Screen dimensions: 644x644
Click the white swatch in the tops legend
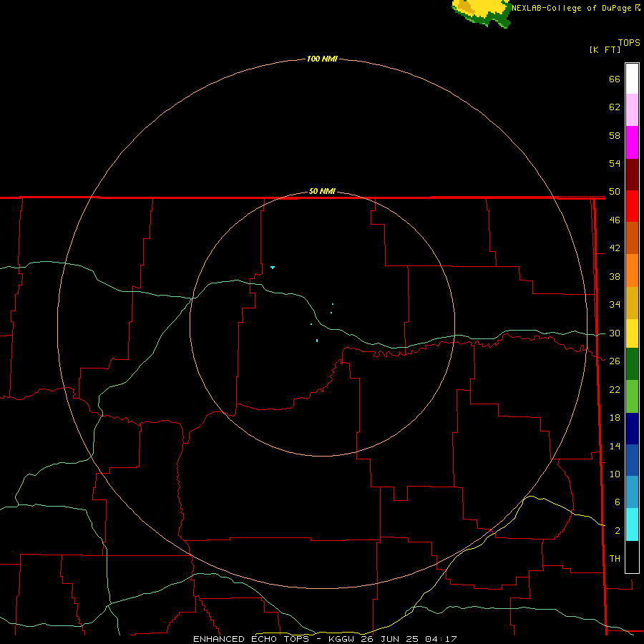click(632, 79)
